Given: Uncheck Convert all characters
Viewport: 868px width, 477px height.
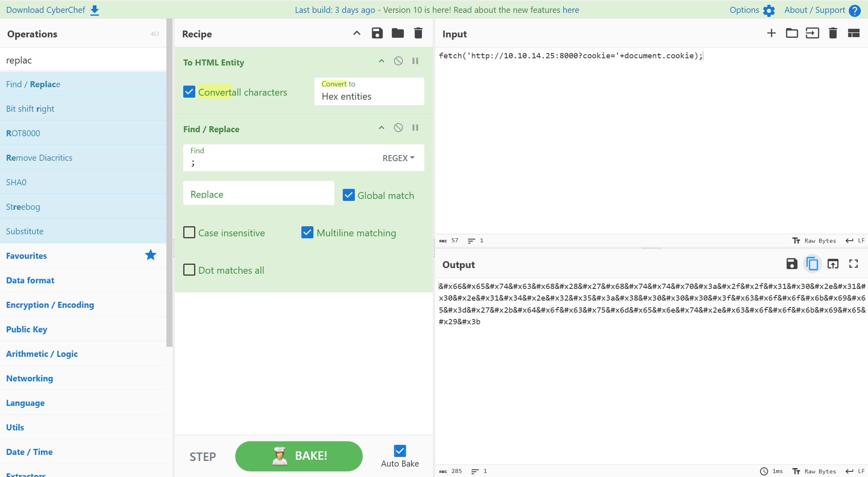Looking at the screenshot, I should click(x=189, y=92).
